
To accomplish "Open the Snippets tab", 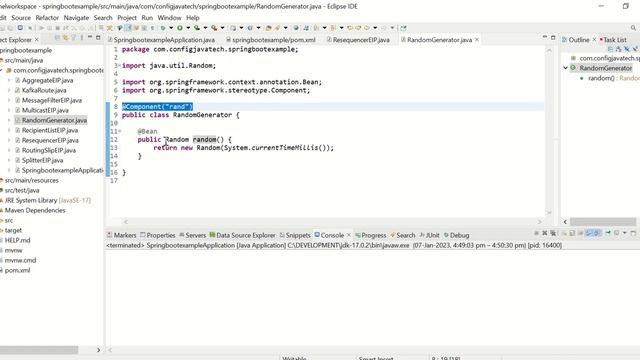I will pyautogui.click(x=295, y=235).
